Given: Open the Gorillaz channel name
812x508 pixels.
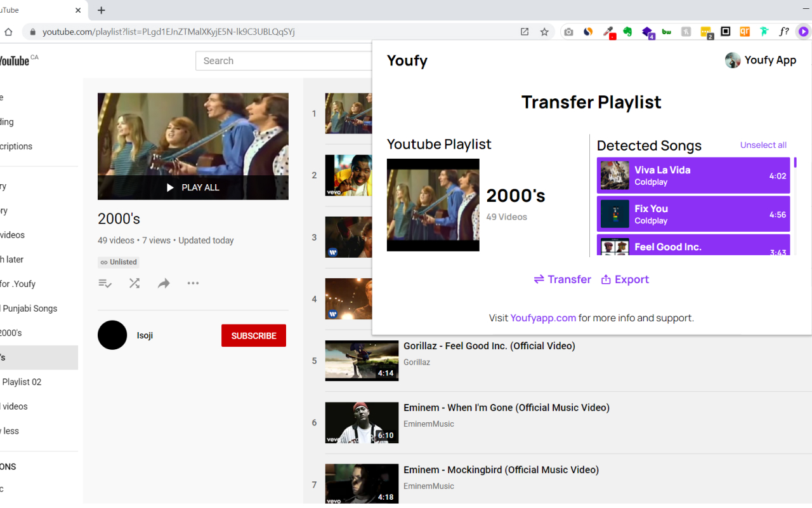Looking at the screenshot, I should coord(417,362).
